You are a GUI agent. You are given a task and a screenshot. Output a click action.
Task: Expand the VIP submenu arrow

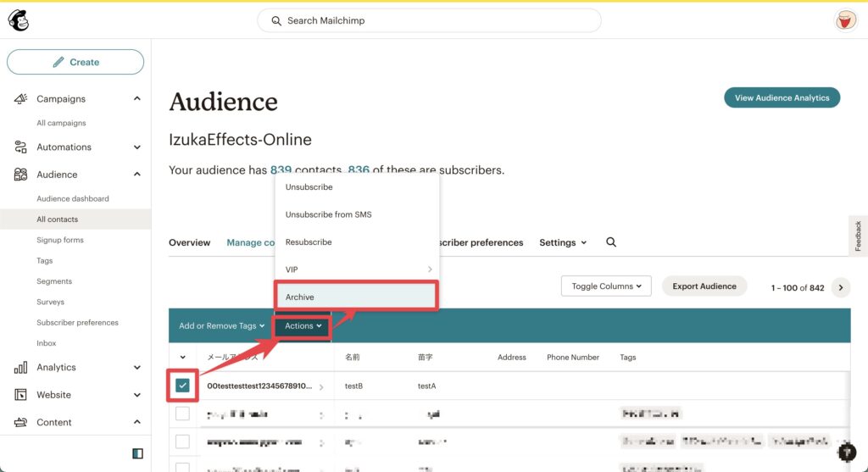tap(430, 269)
